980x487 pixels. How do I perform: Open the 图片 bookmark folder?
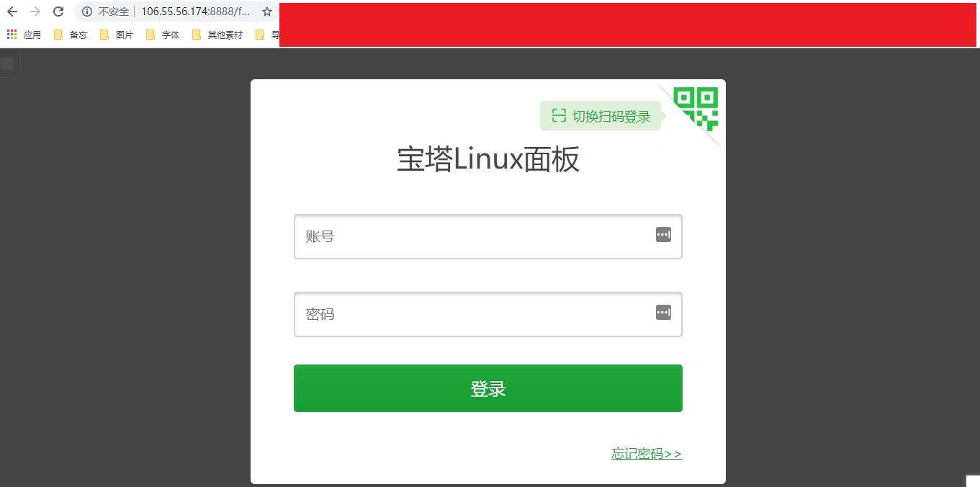(x=117, y=35)
